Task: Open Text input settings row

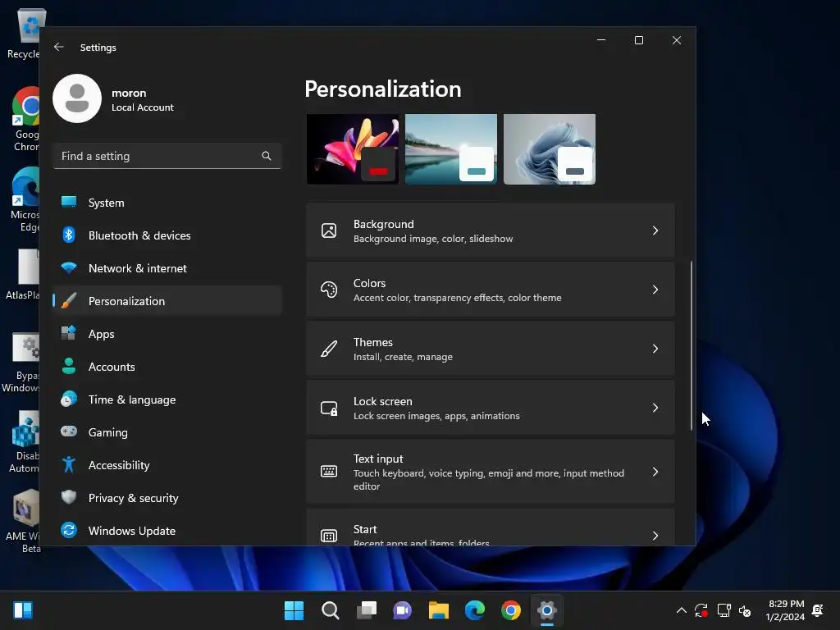Action: tap(491, 472)
